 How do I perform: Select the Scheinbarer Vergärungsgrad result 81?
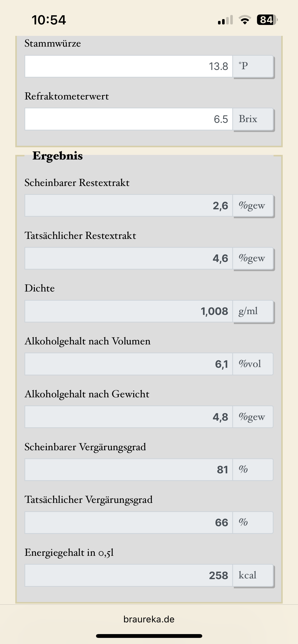click(129, 470)
